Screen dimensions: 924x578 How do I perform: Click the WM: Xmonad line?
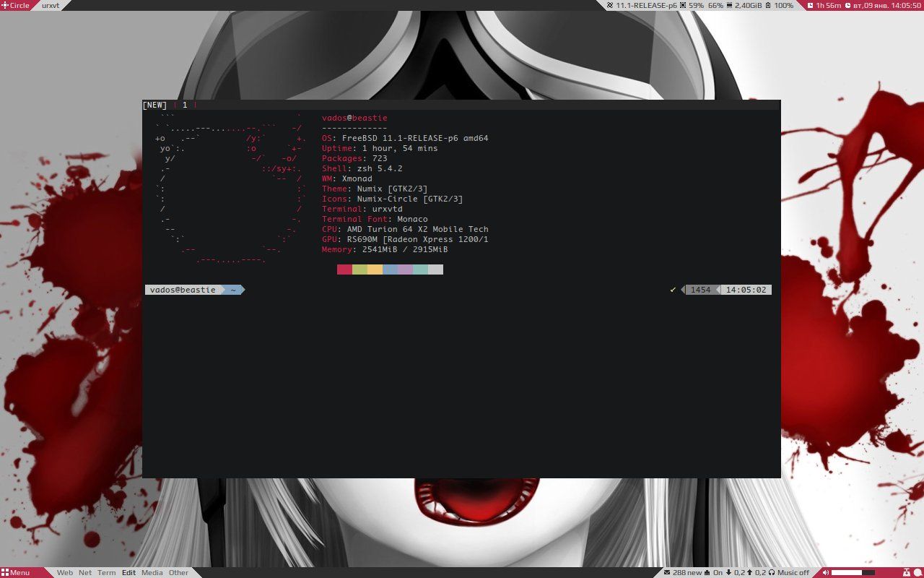tap(347, 178)
